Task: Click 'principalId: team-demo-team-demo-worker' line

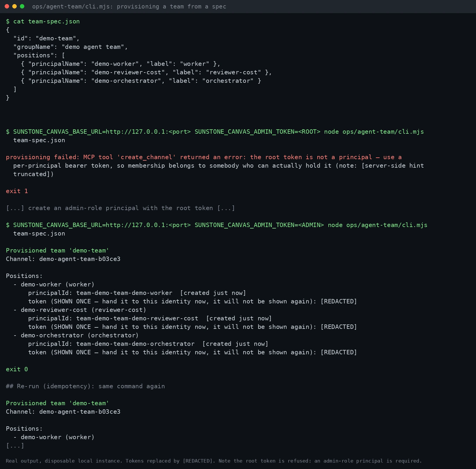Action: [x=137, y=293]
